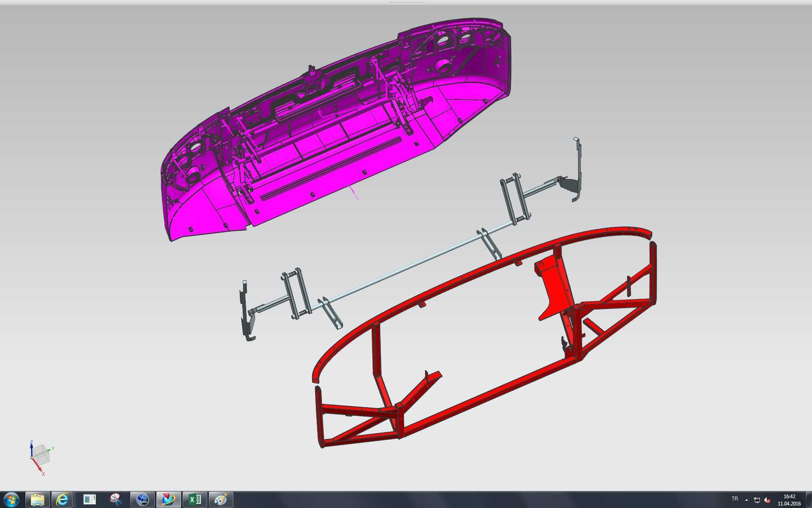Image resolution: width=812 pixels, height=508 pixels.
Task: Open the Snipping Tool scissors icon
Action: (x=115, y=500)
